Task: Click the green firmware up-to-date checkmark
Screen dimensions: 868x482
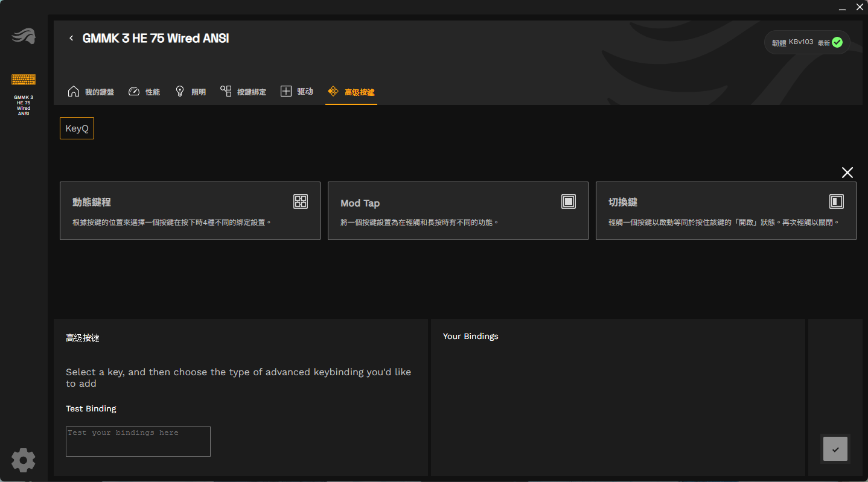Action: [837, 42]
